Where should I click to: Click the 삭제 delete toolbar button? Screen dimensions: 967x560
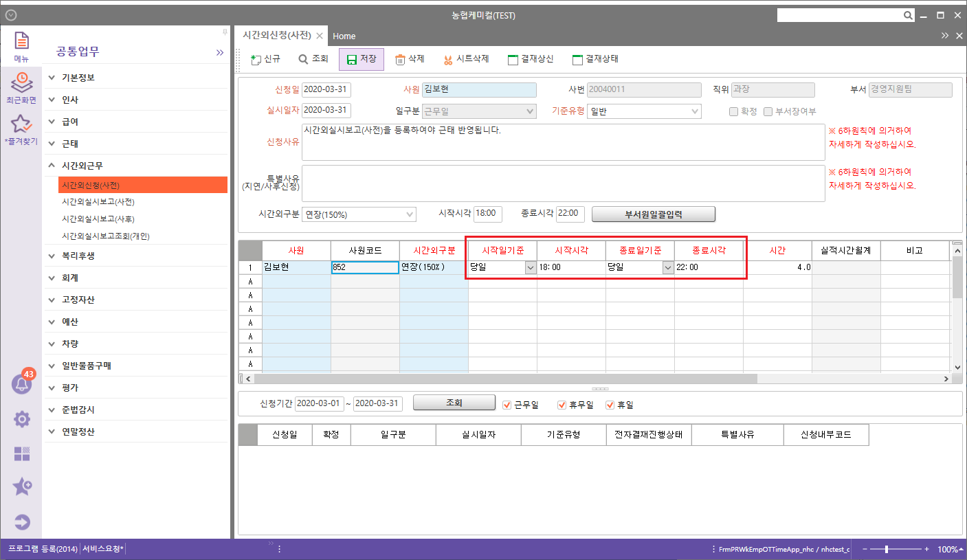click(410, 60)
